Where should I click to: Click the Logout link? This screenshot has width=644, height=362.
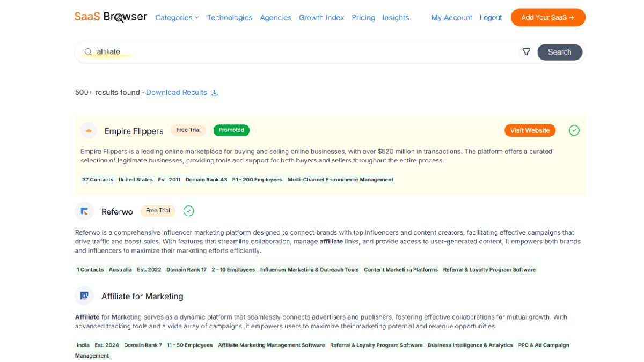[491, 18]
